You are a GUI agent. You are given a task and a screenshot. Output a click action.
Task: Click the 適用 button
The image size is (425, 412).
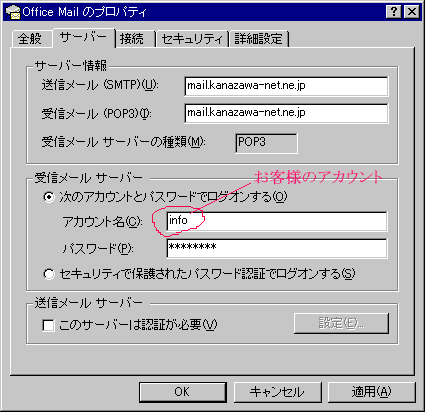pyautogui.click(x=372, y=392)
